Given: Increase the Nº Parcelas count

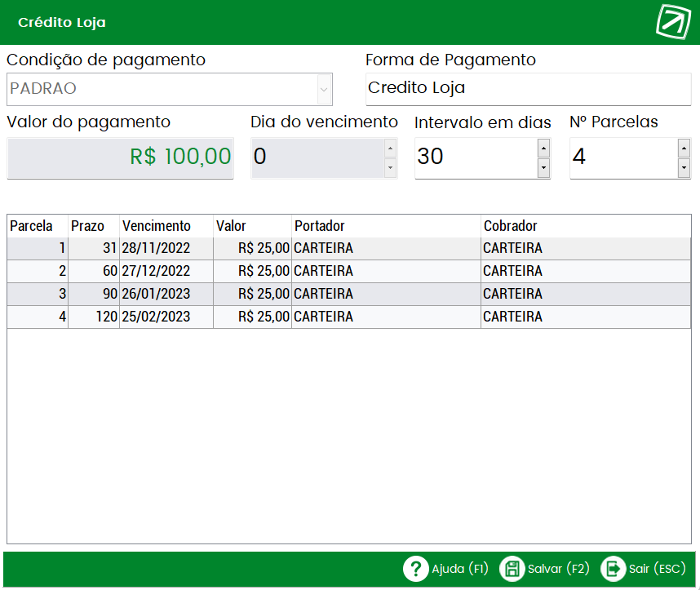Looking at the screenshot, I should point(684,148).
